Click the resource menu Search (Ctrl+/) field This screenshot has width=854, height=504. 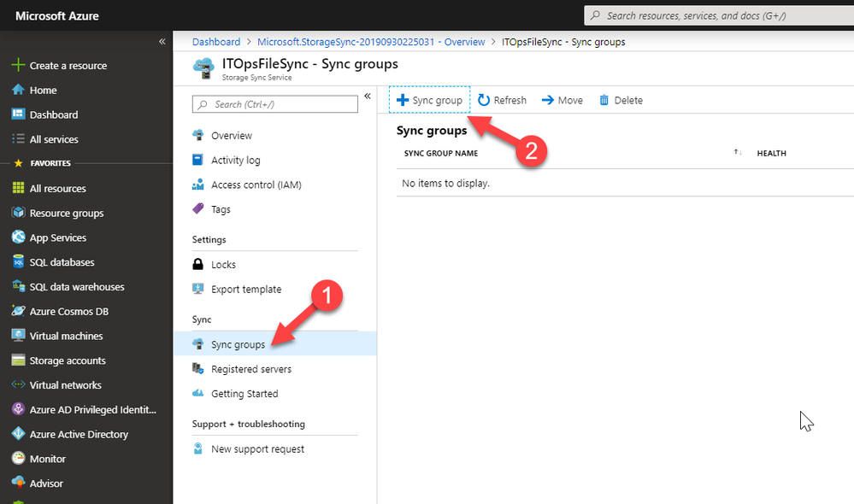coord(275,104)
